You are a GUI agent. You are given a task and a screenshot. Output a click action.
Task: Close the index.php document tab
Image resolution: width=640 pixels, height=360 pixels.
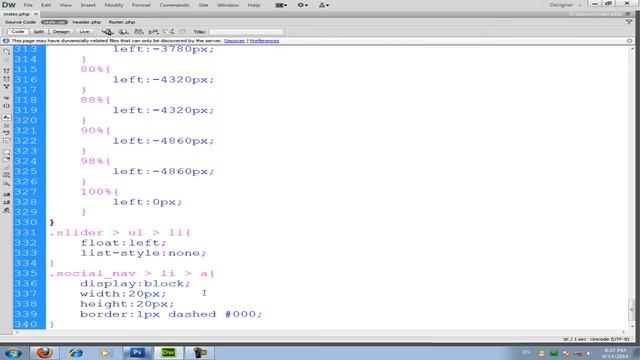tap(36, 14)
